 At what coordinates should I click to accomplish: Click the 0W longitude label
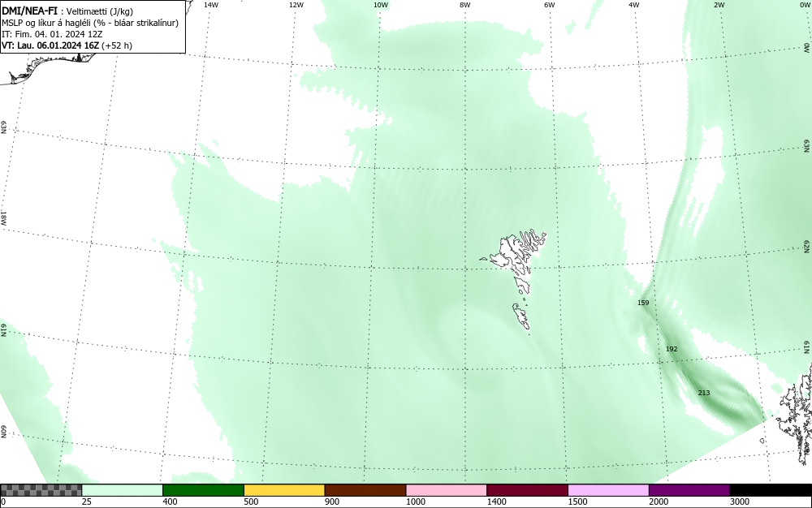click(804, 5)
